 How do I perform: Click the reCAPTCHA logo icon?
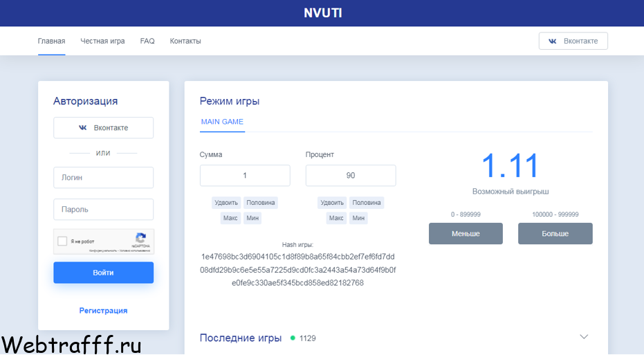[x=141, y=238]
